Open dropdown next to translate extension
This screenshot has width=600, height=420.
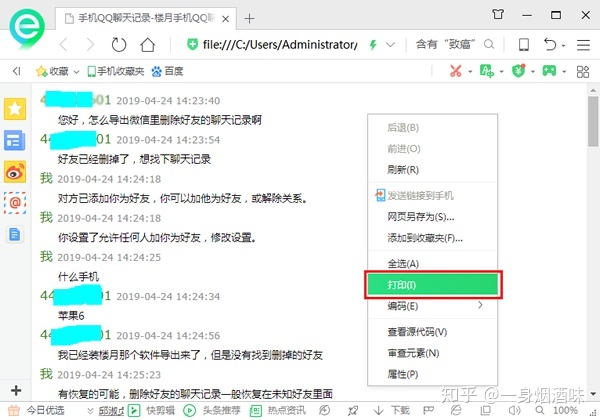501,71
